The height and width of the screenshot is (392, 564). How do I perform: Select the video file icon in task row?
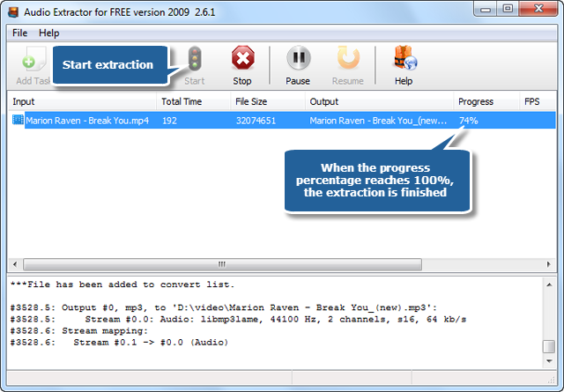(x=18, y=120)
